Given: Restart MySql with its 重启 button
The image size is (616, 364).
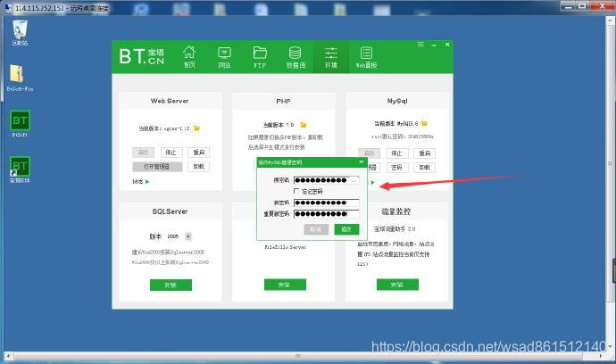Looking at the screenshot, I should (425, 153).
